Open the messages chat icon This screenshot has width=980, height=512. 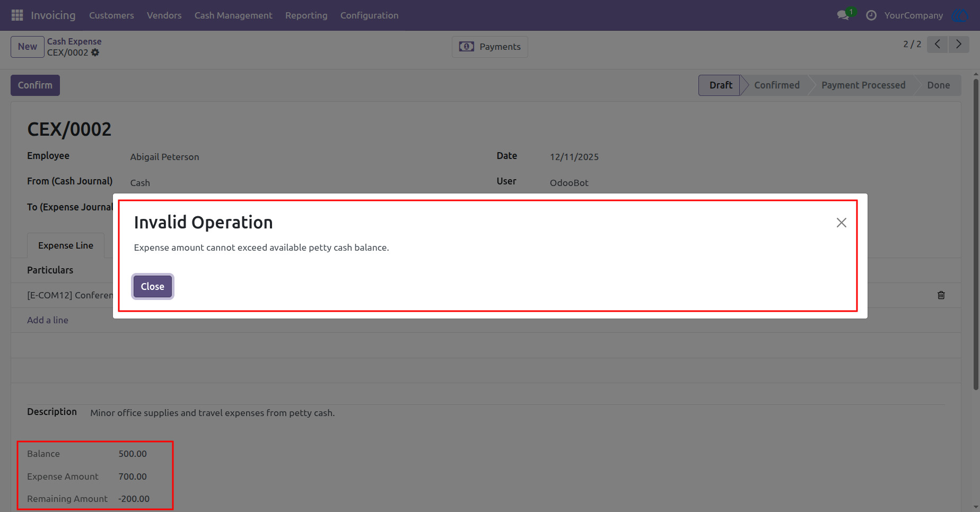[843, 15]
